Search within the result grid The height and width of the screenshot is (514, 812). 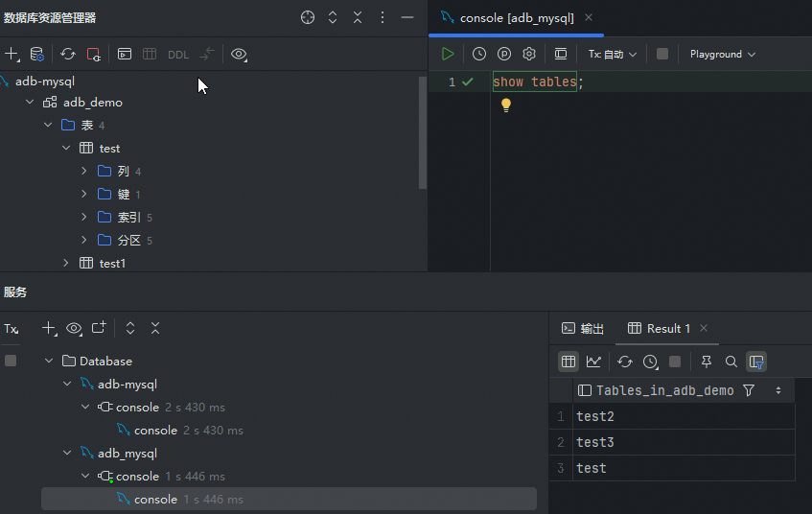tap(731, 362)
